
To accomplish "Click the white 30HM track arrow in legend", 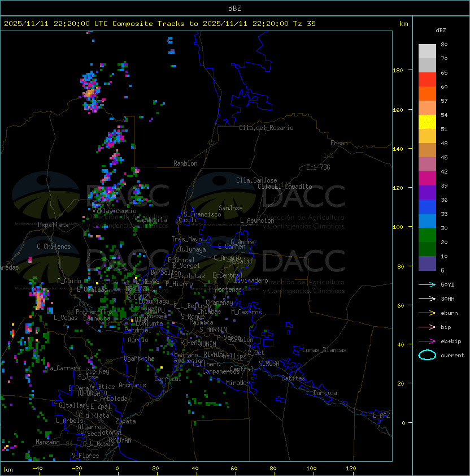I will (427, 299).
